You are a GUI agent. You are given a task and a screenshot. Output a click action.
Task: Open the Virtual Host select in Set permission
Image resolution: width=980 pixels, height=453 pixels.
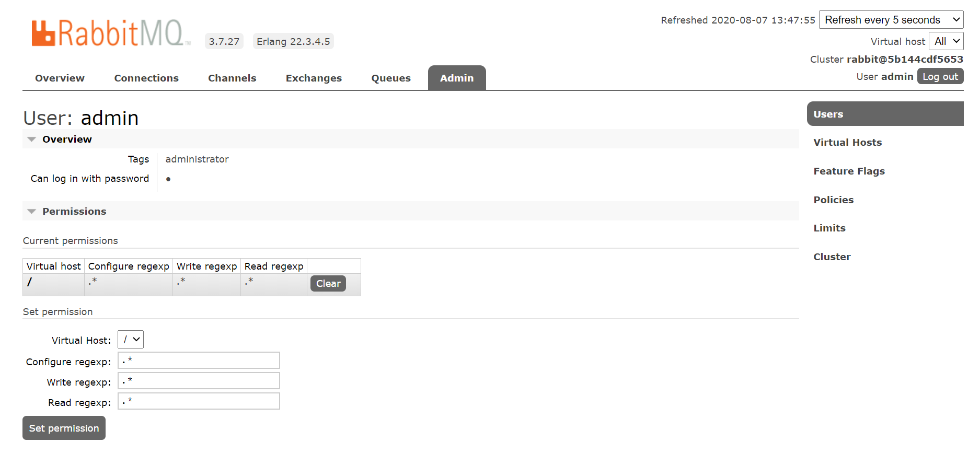click(131, 340)
